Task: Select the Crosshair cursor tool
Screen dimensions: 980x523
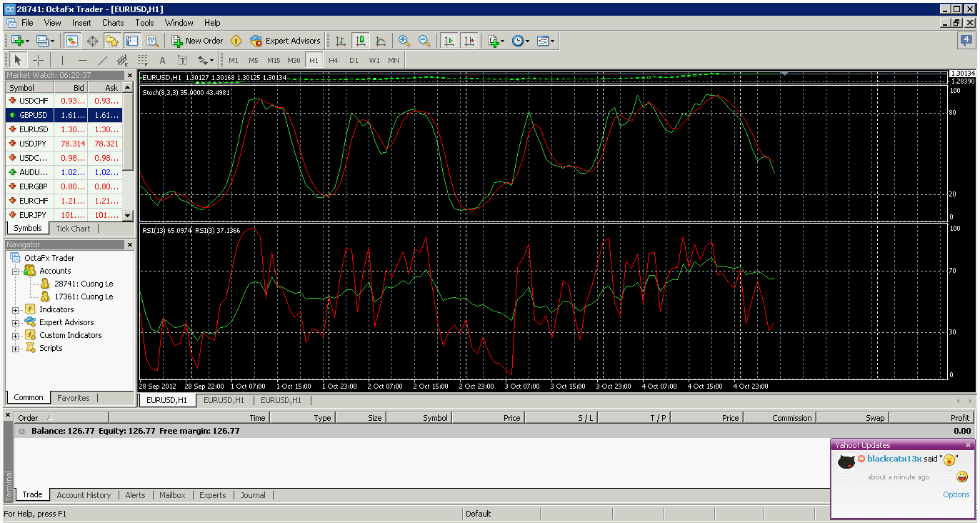Action: tap(39, 60)
